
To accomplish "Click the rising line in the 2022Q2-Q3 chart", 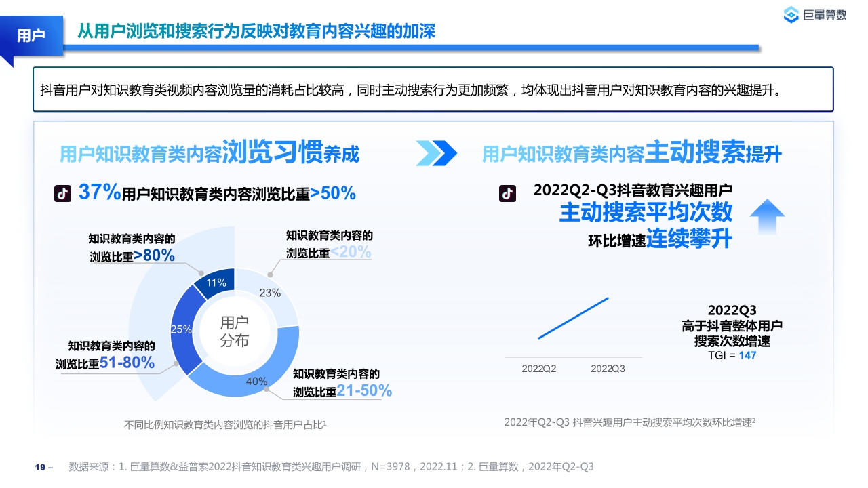I will point(573,319).
